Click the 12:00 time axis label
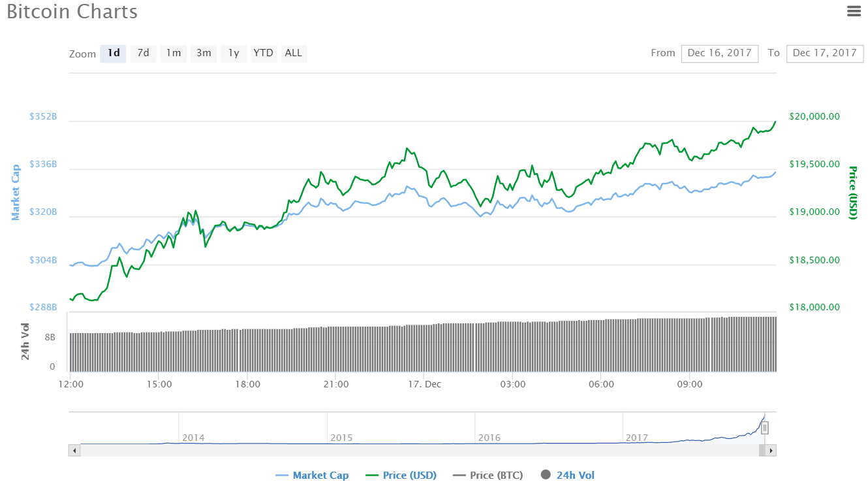Screen dimensions: 868x486 coord(70,384)
